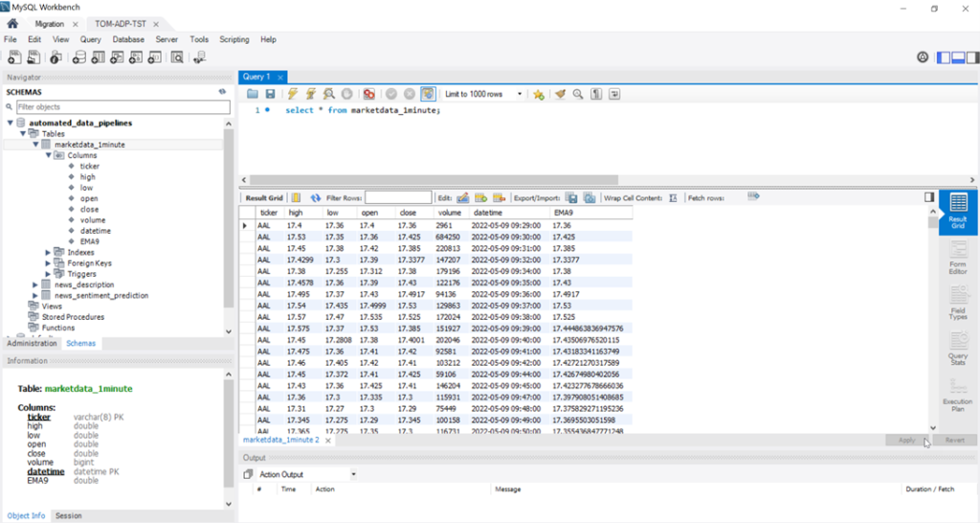Open the Form Editor side panel
The height and width of the screenshot is (523, 980).
click(957, 259)
